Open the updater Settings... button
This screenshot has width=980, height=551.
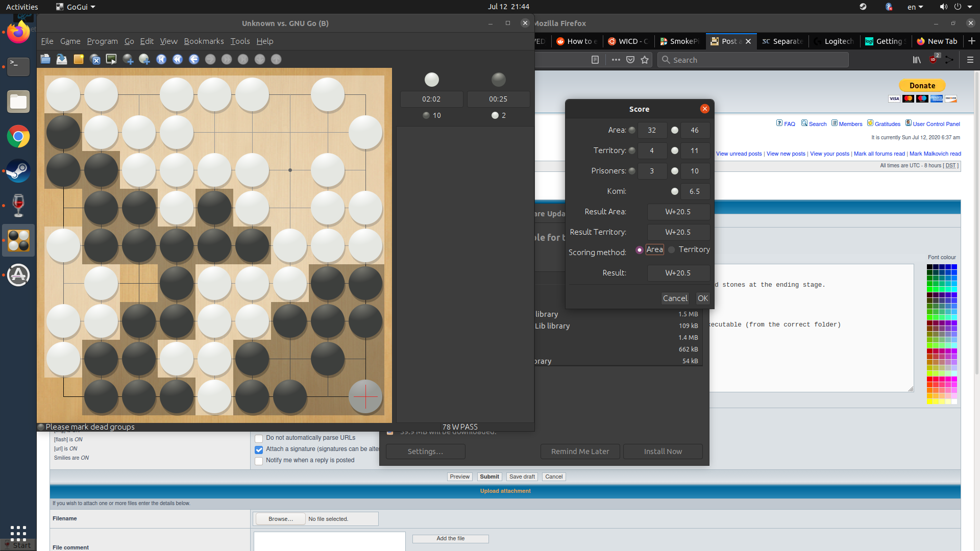click(425, 452)
